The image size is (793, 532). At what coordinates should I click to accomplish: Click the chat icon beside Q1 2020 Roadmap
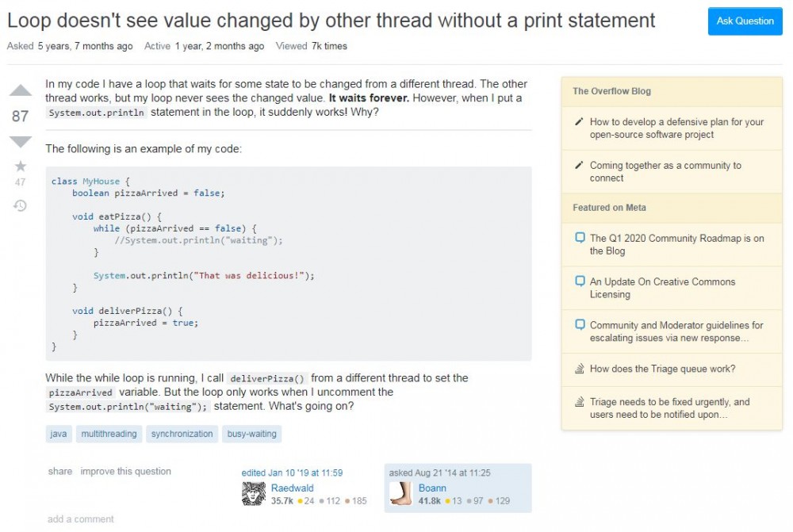(580, 238)
